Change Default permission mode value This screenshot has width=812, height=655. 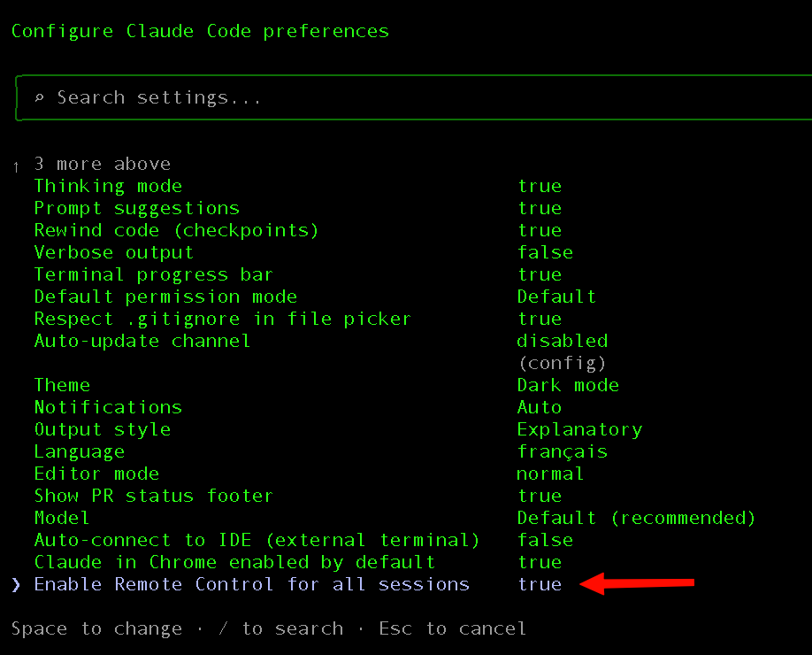[x=556, y=297]
